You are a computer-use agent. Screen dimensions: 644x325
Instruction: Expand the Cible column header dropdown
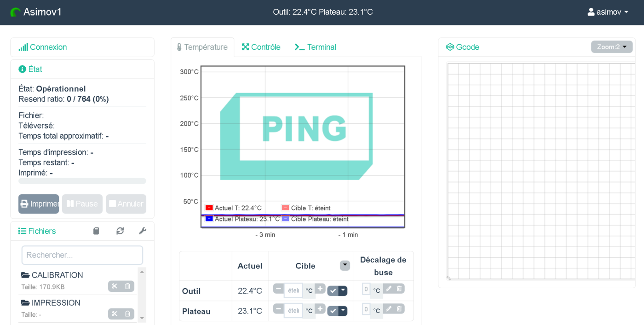345,266
